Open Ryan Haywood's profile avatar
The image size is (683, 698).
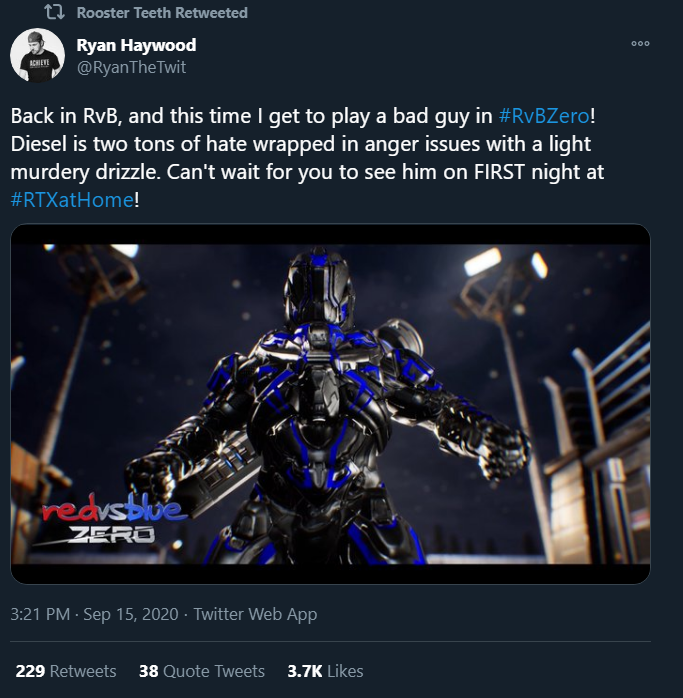[37, 55]
